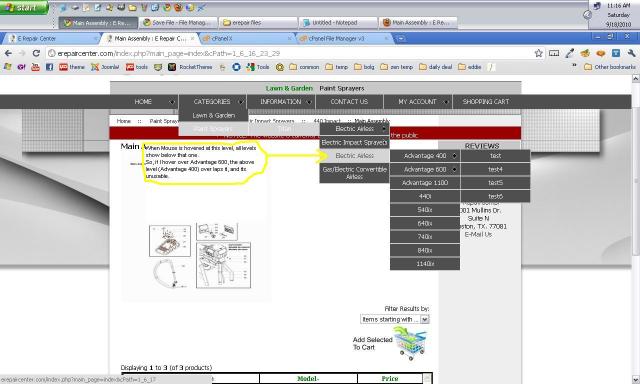Reload the page with refresh icon
The width and height of the screenshot is (640, 384).
36,53
